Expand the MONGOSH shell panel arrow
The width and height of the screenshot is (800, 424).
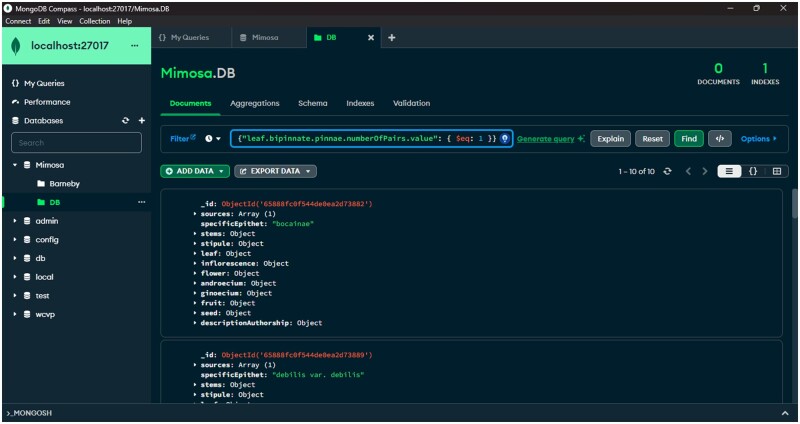point(785,413)
